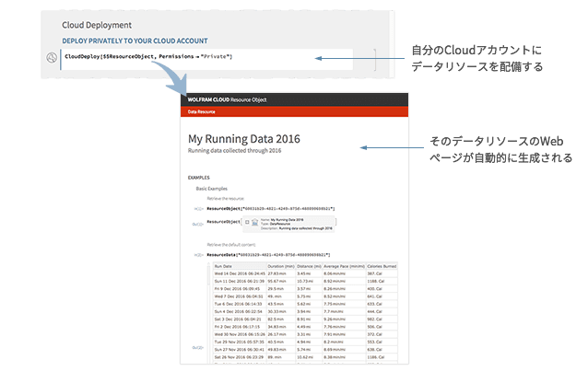Select the cell bracket of the CloudDeploy cell
588x383 pixels.
374,59
